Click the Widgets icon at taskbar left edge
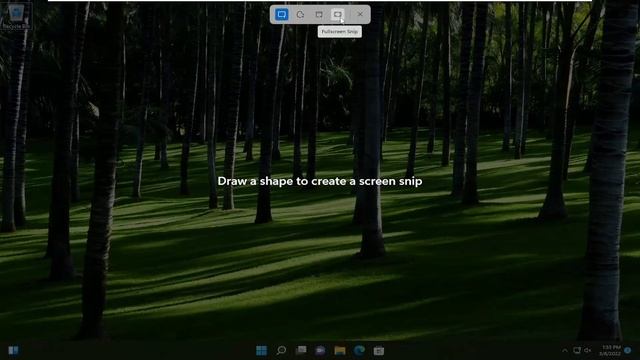This screenshot has width=640, height=360. [13, 350]
